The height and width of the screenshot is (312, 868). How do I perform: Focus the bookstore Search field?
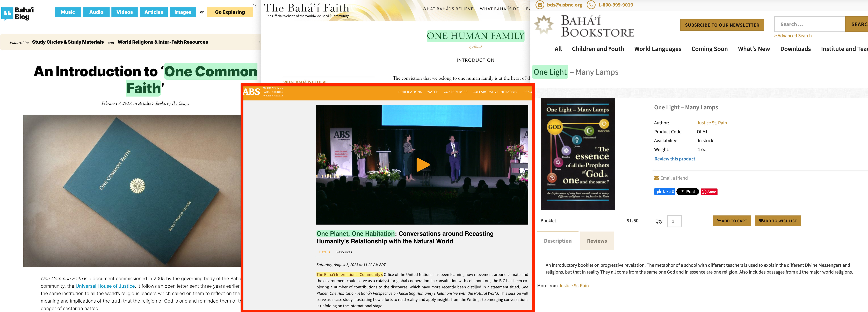[x=809, y=24]
